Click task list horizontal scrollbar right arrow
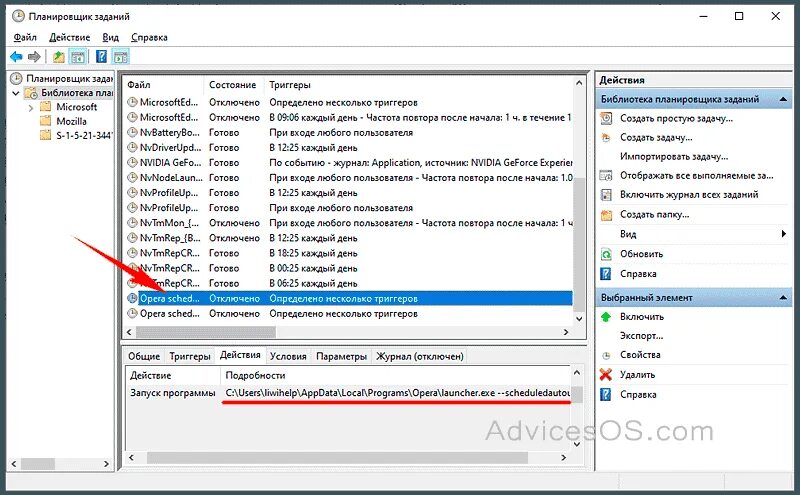 (x=566, y=332)
